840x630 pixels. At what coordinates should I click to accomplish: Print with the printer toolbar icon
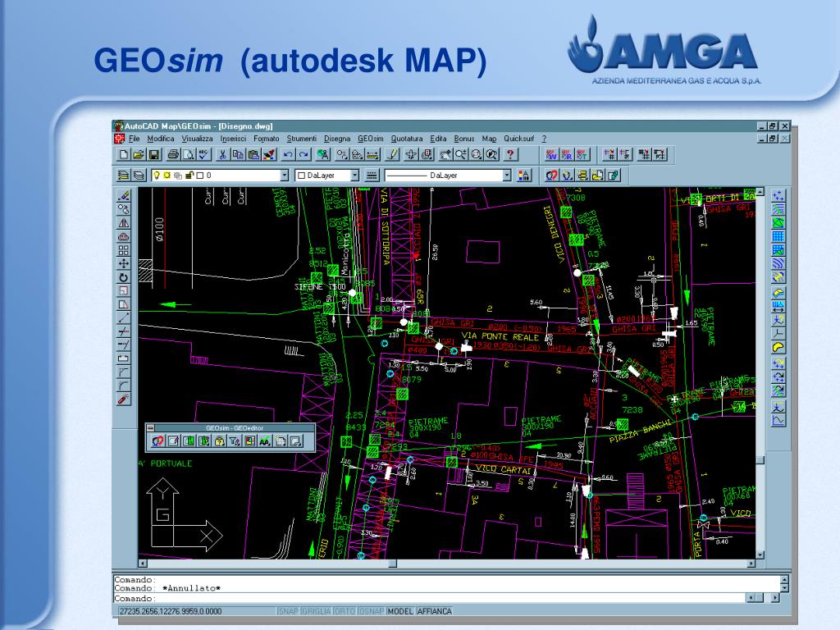173,155
